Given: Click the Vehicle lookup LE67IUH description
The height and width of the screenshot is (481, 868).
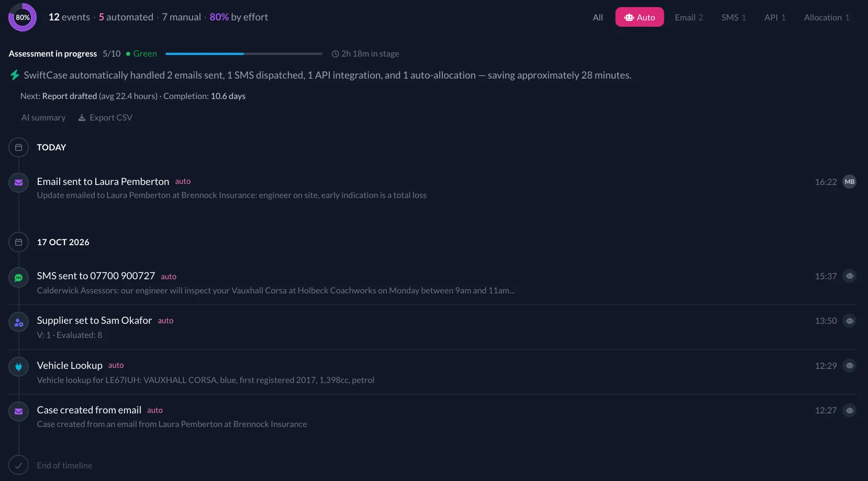Looking at the screenshot, I should pos(206,380).
